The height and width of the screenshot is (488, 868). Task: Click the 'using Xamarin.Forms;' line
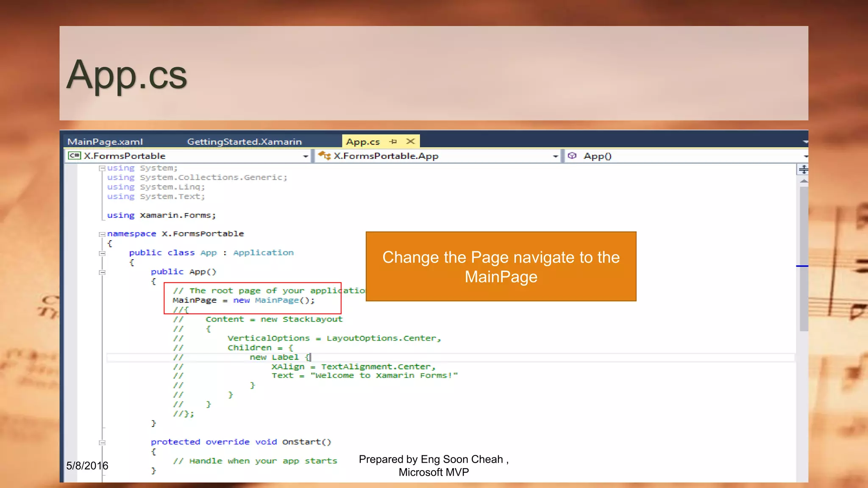(x=161, y=215)
